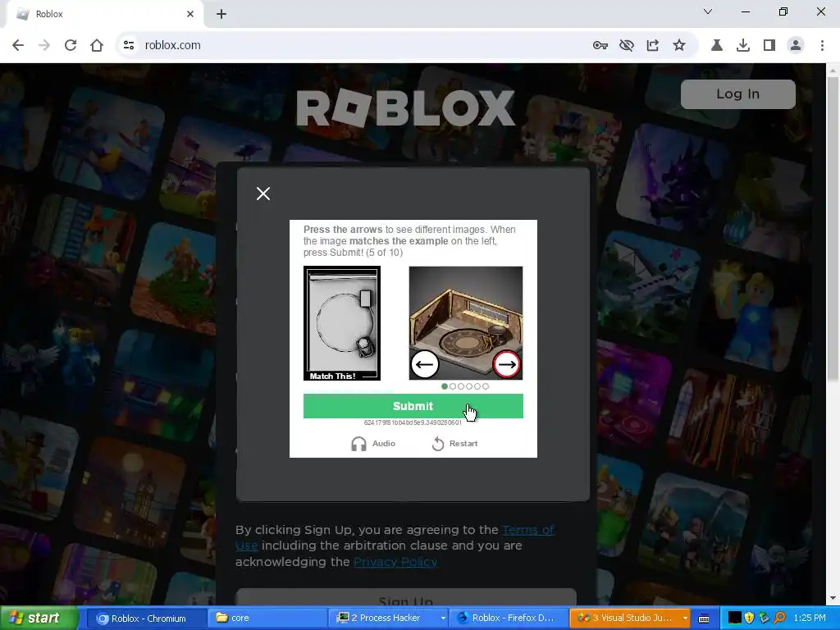Open the core folder taskbar item
The height and width of the screenshot is (630, 840).
267,619
